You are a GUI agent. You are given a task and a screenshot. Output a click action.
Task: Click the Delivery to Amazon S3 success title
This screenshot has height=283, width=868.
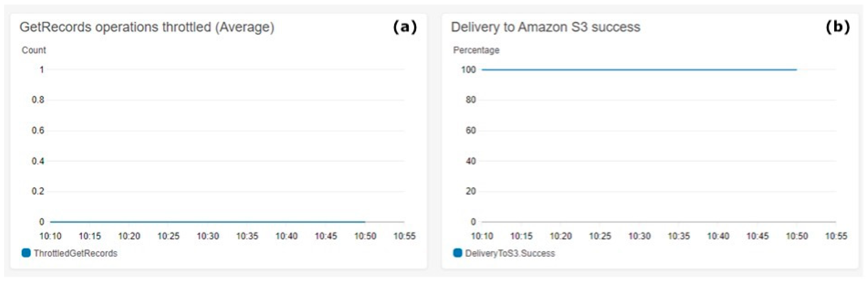click(545, 27)
